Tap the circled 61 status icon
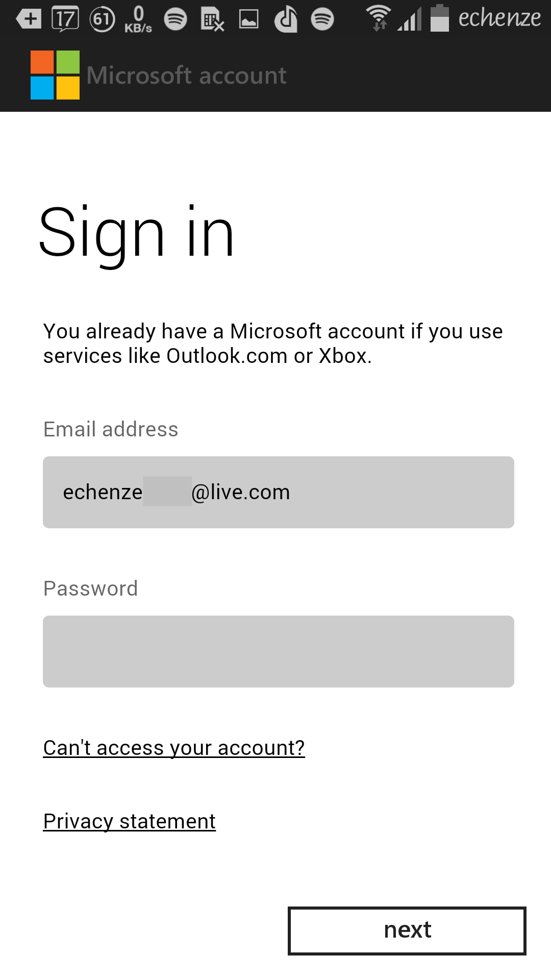 pos(102,19)
